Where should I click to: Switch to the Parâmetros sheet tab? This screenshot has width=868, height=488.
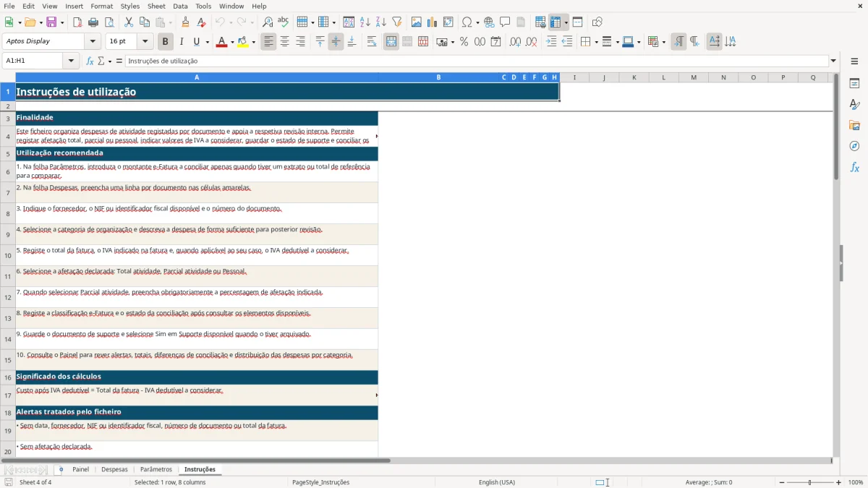pyautogui.click(x=156, y=469)
